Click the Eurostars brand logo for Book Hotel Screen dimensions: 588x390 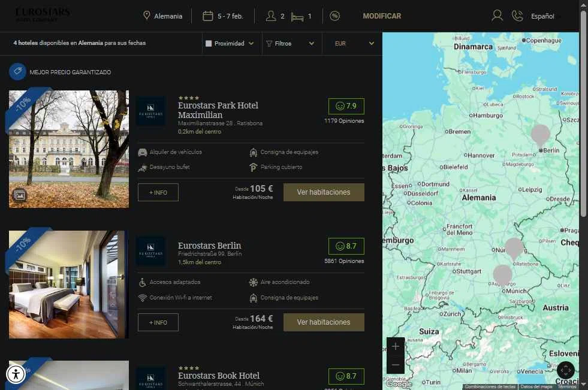tap(151, 379)
